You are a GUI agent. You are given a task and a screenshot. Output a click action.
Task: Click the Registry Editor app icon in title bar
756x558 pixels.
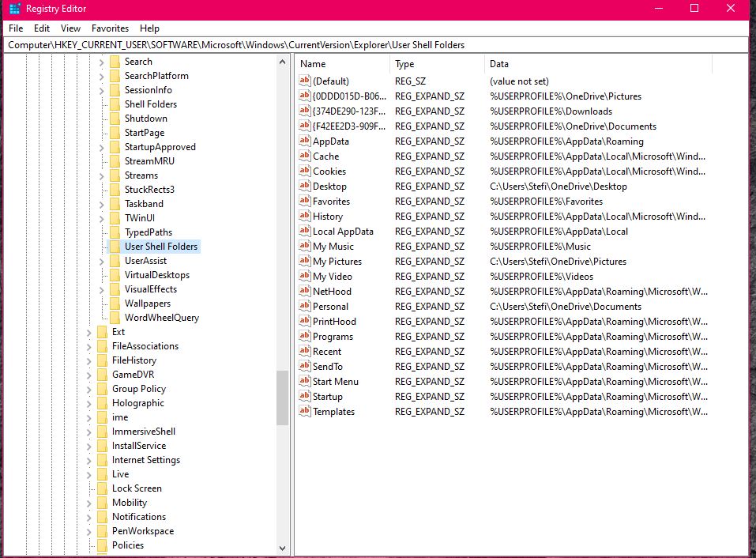coord(15,9)
